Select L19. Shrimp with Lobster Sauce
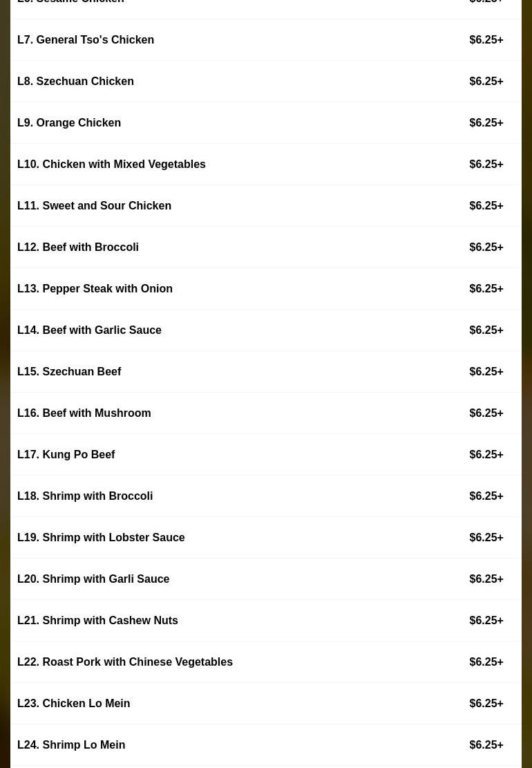This screenshot has height=768, width=532. coord(101,538)
